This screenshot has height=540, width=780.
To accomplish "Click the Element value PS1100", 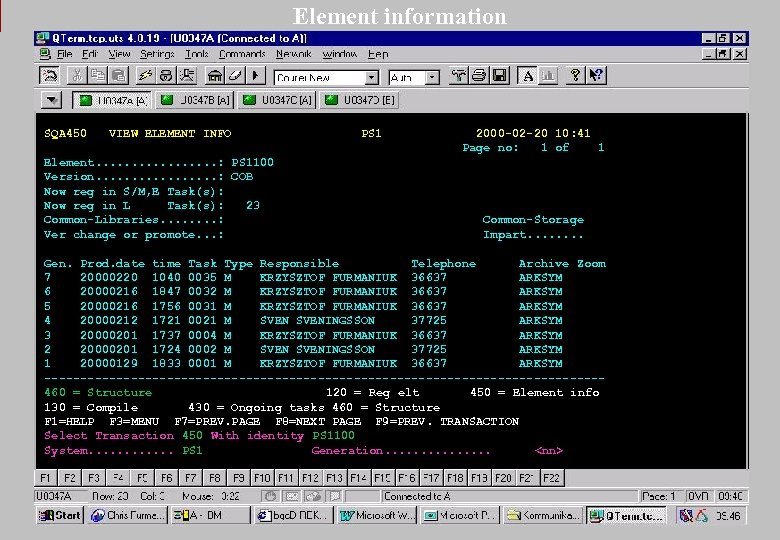I will click(x=252, y=163).
